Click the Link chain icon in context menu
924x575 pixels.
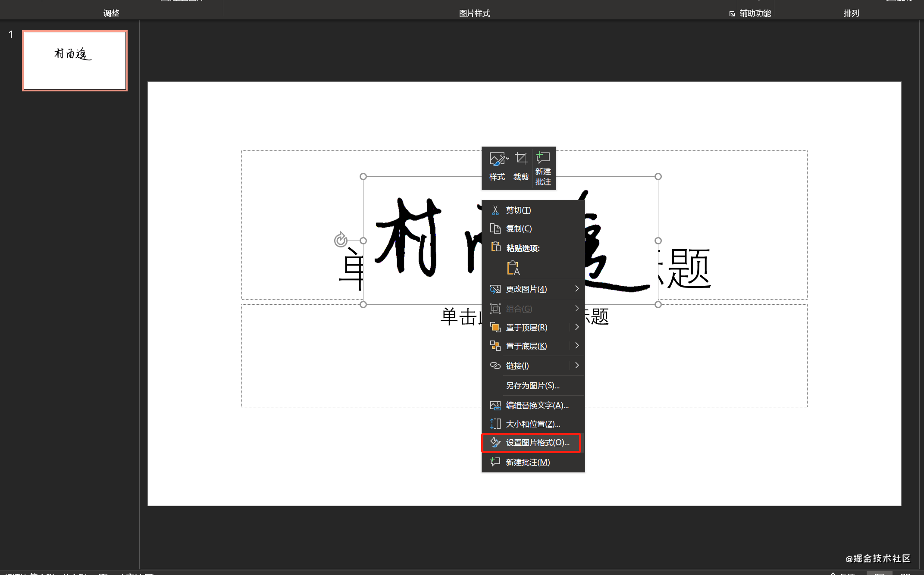[495, 366]
